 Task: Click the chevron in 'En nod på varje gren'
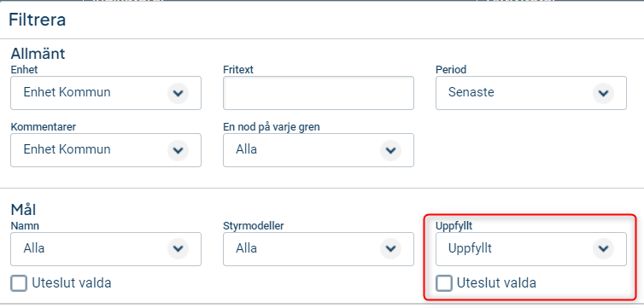point(390,150)
